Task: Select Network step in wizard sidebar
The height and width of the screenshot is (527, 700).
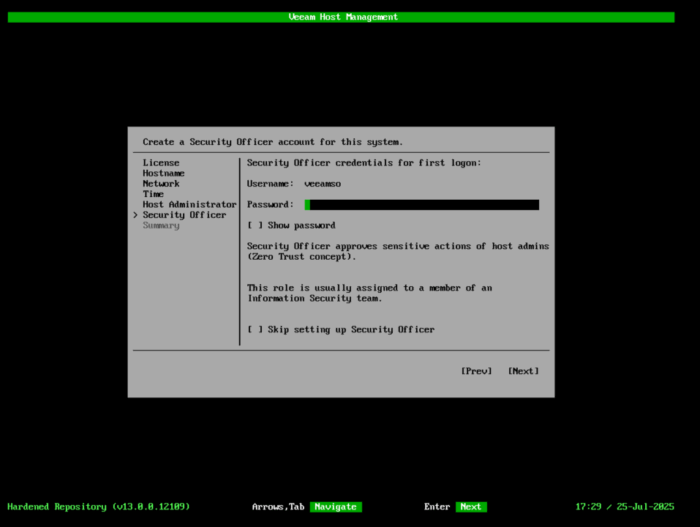Action: (161, 184)
